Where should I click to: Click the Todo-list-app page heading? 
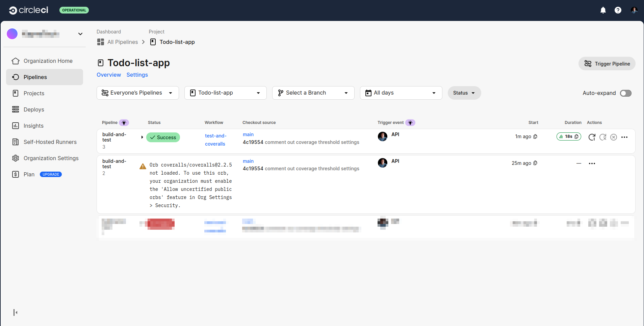(138, 63)
